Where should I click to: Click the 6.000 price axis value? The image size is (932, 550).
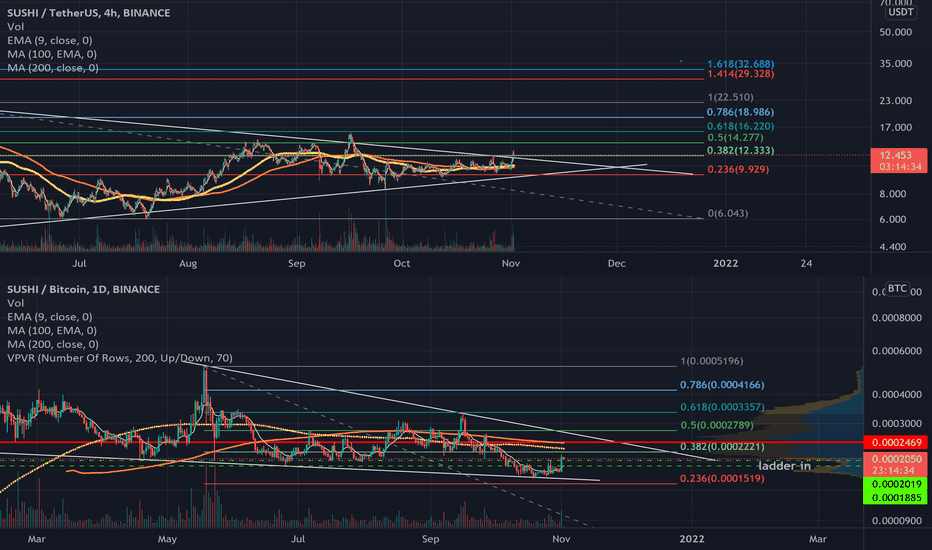pyautogui.click(x=893, y=219)
